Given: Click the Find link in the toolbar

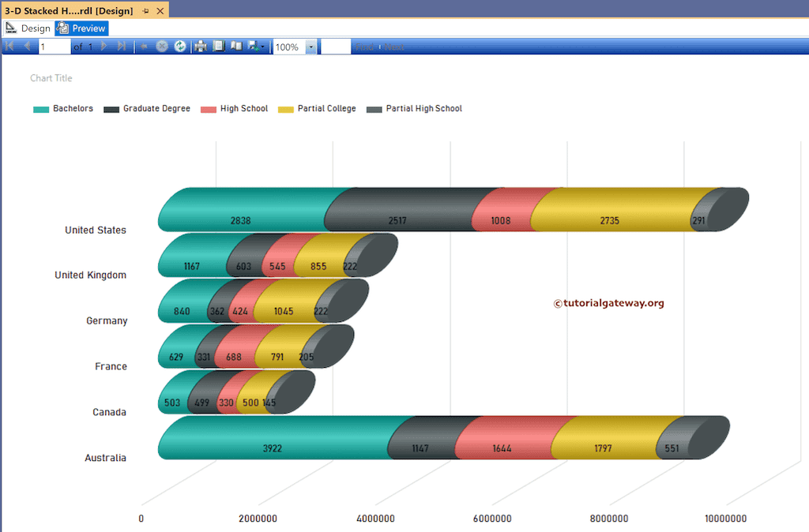Looking at the screenshot, I should click(x=363, y=46).
